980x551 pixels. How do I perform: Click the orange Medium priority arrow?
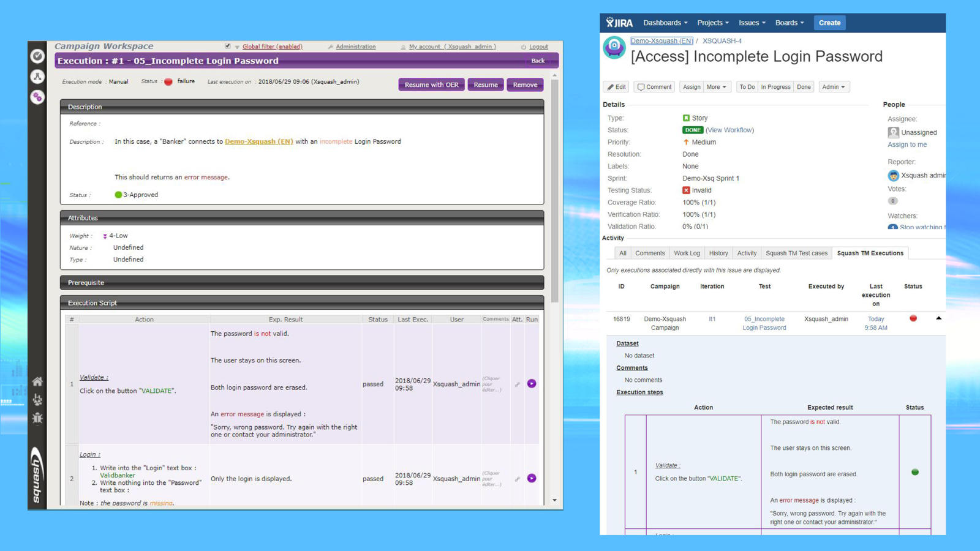point(686,142)
